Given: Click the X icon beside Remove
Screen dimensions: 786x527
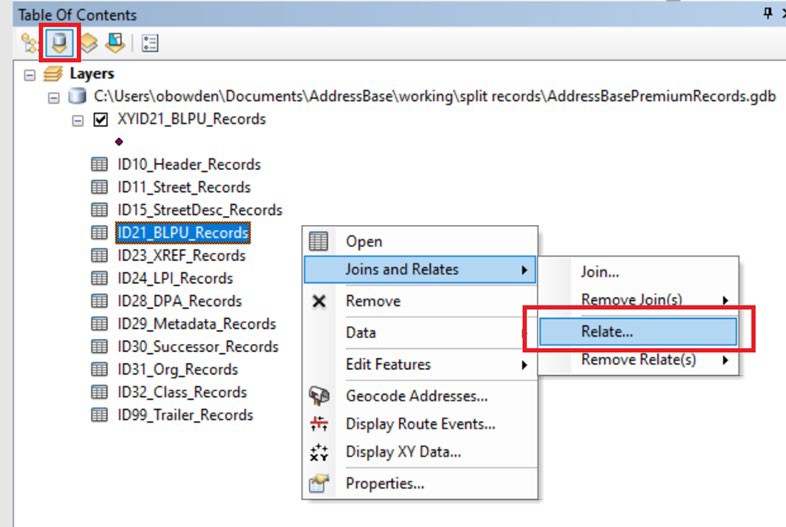Looking at the screenshot, I should pos(319,301).
